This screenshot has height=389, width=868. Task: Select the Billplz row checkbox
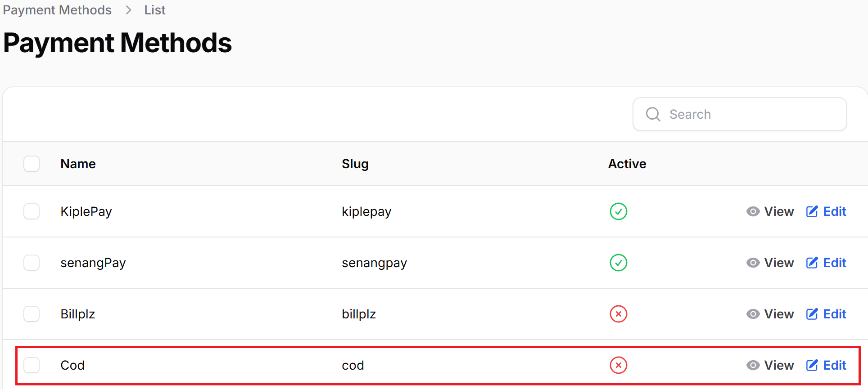[x=32, y=314]
